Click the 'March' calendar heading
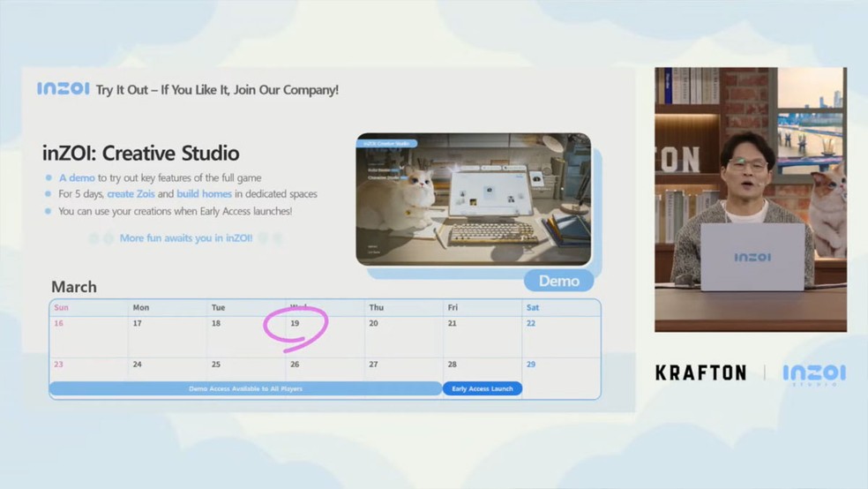The width and height of the screenshot is (868, 489). coord(74,287)
